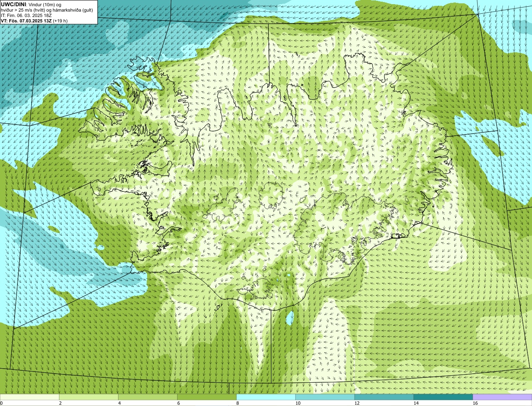Click the legend scale label "10"

[x=298, y=403]
